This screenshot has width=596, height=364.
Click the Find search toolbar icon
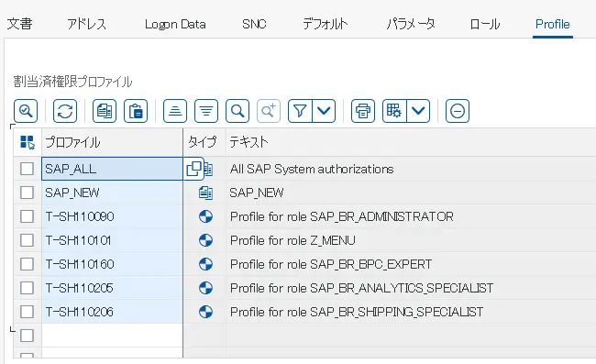click(237, 111)
